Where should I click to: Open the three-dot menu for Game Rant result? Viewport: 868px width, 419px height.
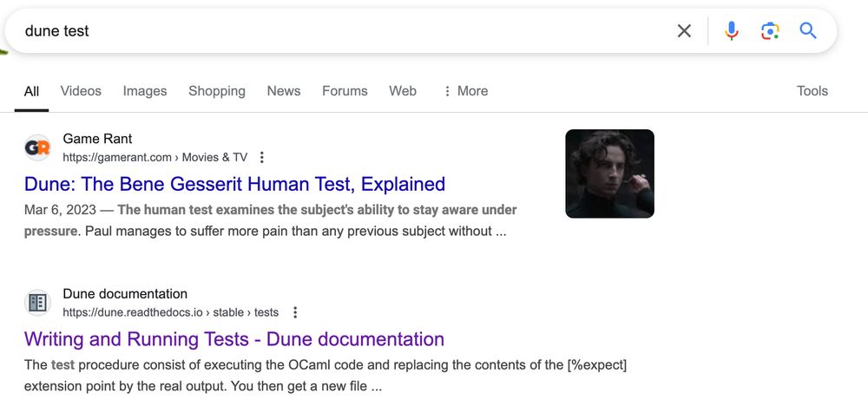click(262, 158)
